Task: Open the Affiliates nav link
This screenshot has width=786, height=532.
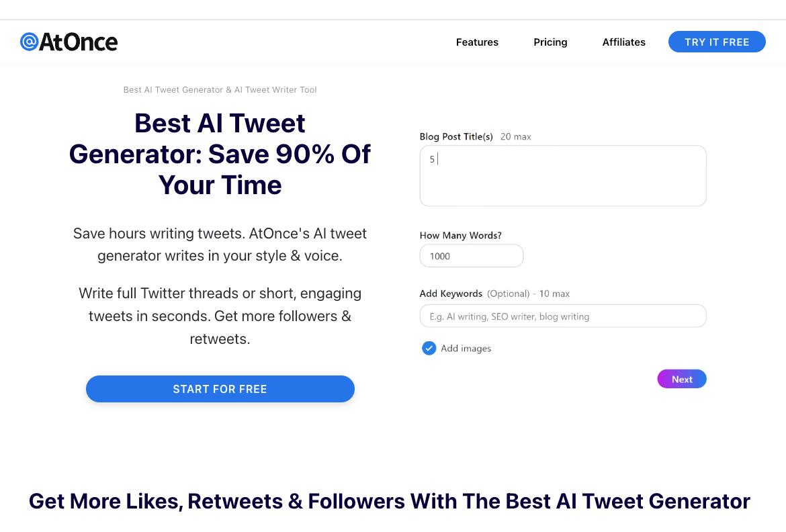Action: point(623,42)
